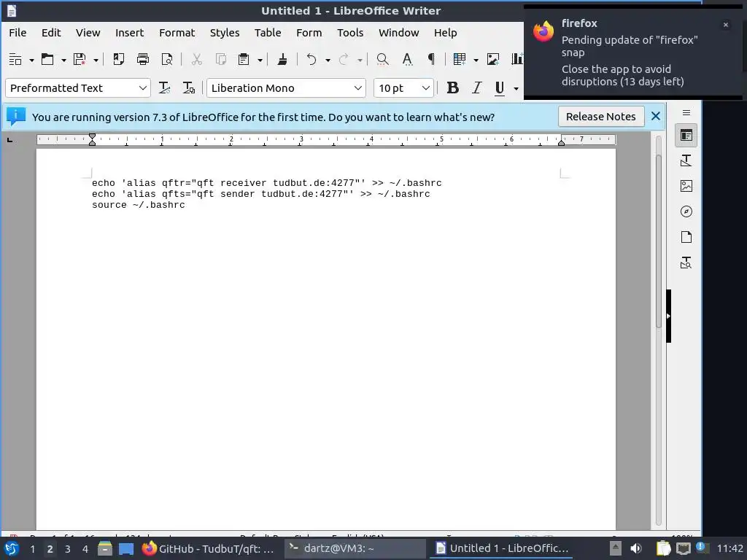Viewport: 747px width, 560px height.
Task: Switch to GitHub TudbuT/qft Firefox taskbar window
Action: [209, 548]
